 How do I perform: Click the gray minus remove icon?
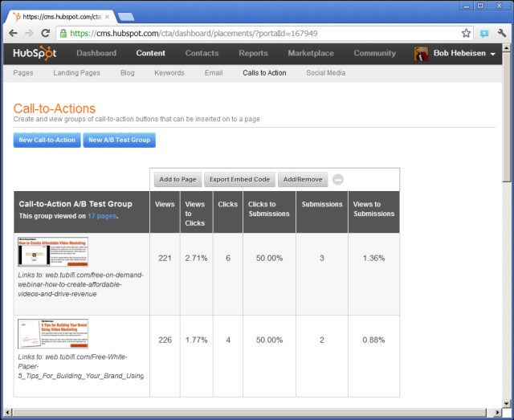(x=338, y=180)
